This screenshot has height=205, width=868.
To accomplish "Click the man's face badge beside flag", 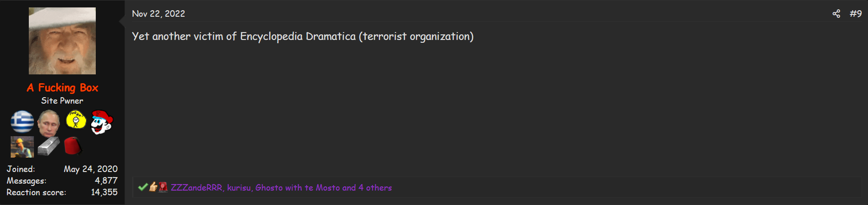I will tap(49, 122).
